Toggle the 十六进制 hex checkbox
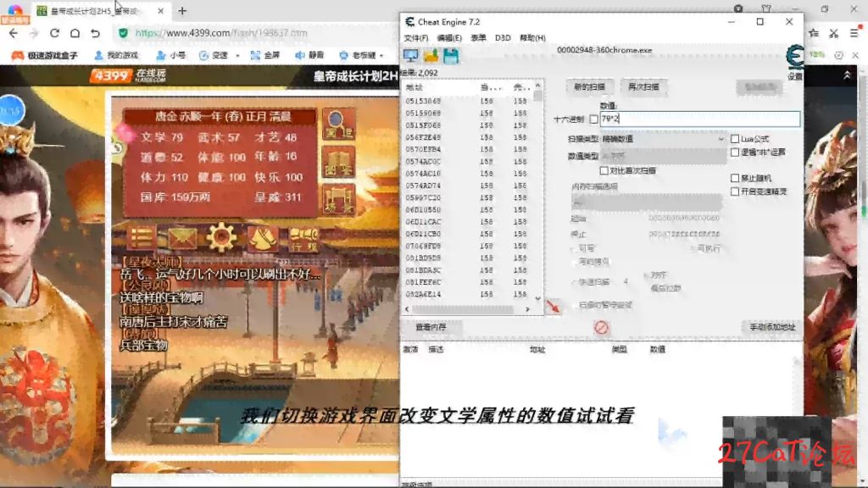Screen dimensions: 868x488 (594, 119)
